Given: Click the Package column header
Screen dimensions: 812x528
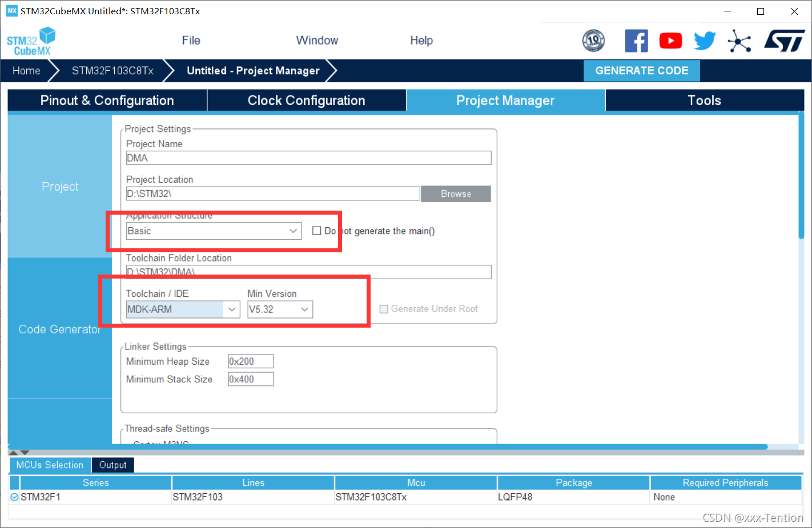Looking at the screenshot, I should (x=574, y=483).
